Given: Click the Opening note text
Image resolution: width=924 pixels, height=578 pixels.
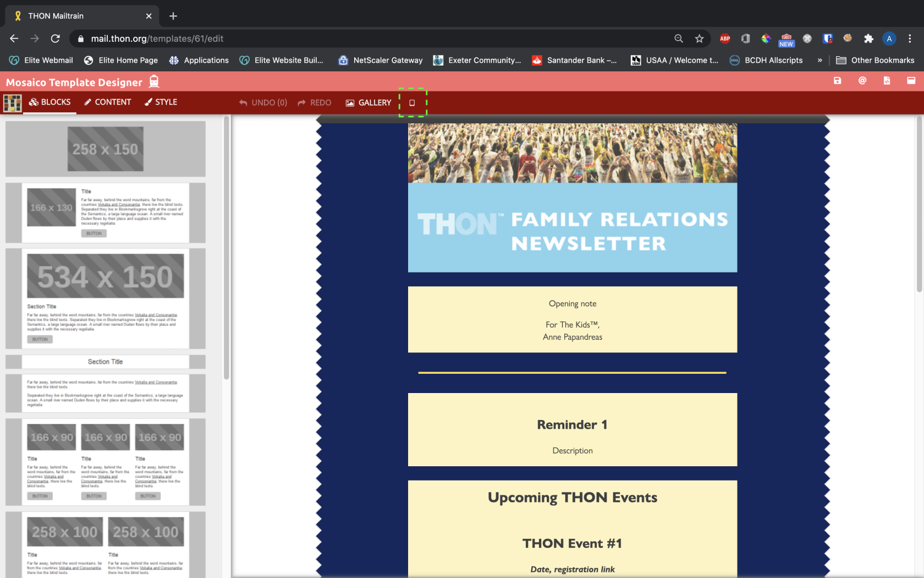Looking at the screenshot, I should tap(573, 303).
